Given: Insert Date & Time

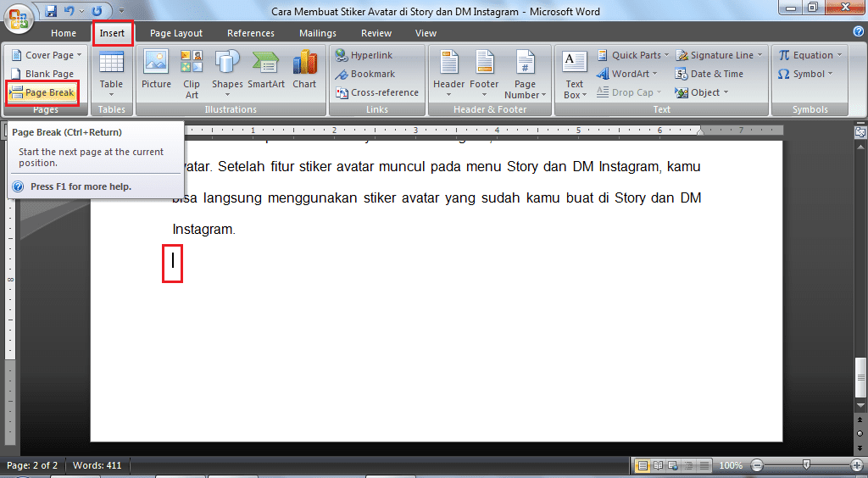Looking at the screenshot, I should tap(709, 74).
